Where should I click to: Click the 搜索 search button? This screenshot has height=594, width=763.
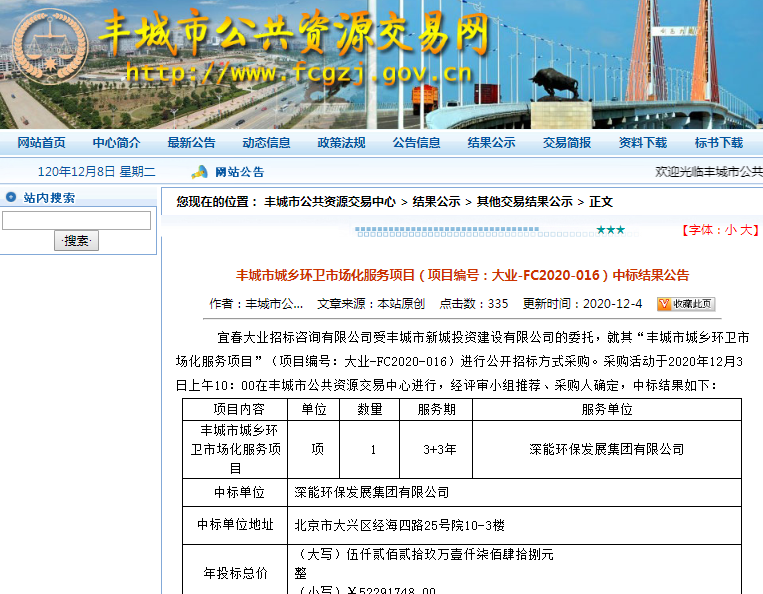76,241
